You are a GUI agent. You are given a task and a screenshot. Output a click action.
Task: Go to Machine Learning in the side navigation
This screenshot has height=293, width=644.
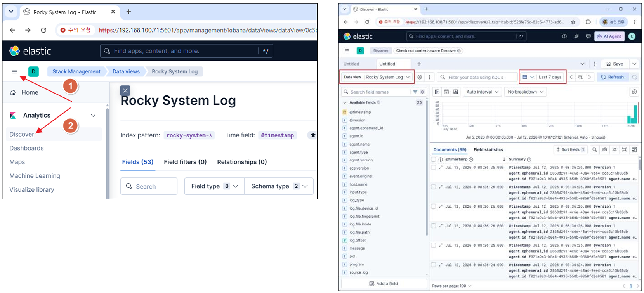35,176
